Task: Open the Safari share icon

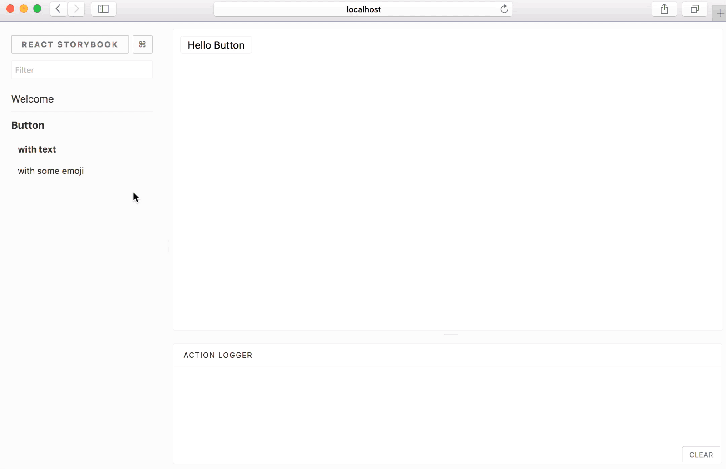Action: [x=664, y=9]
